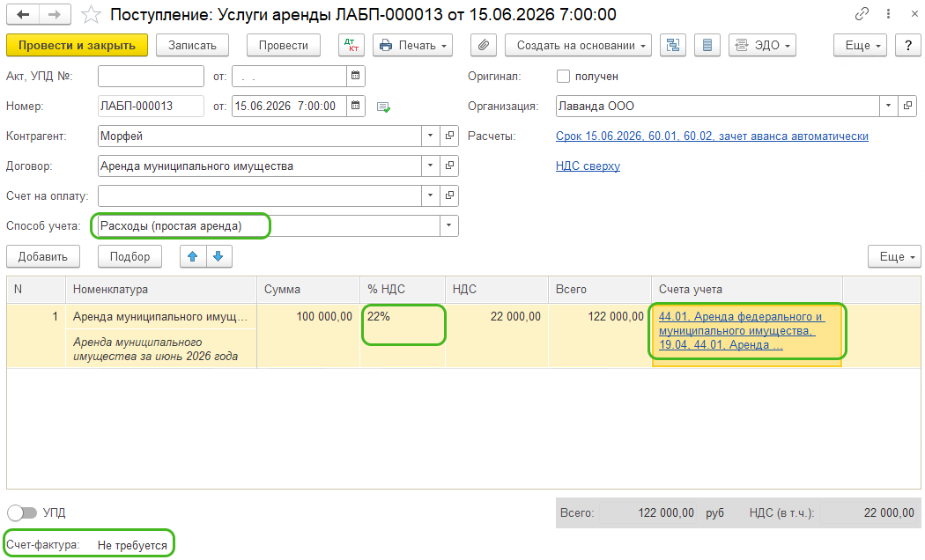Close the document form with X
This screenshot has height=560, width=925.
[x=914, y=13]
